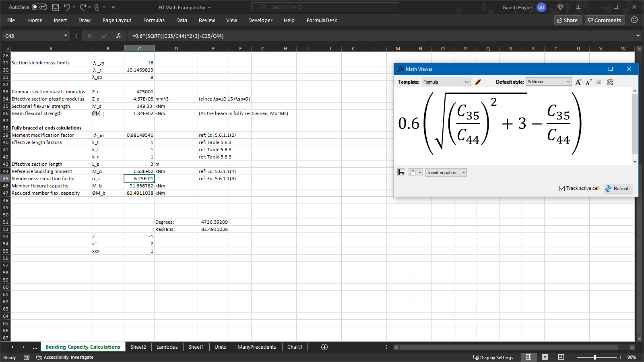Open the Insert equation dropdown

tap(446, 173)
